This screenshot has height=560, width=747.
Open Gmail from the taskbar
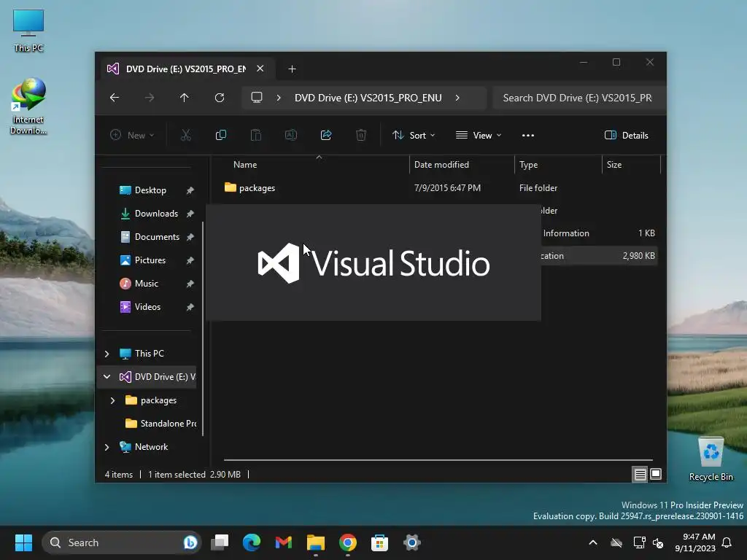[x=284, y=542]
